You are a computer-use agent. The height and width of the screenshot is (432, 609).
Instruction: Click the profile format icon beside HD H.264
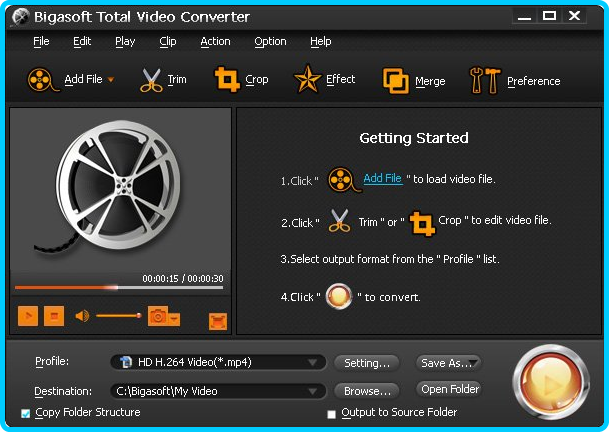[x=126, y=362]
